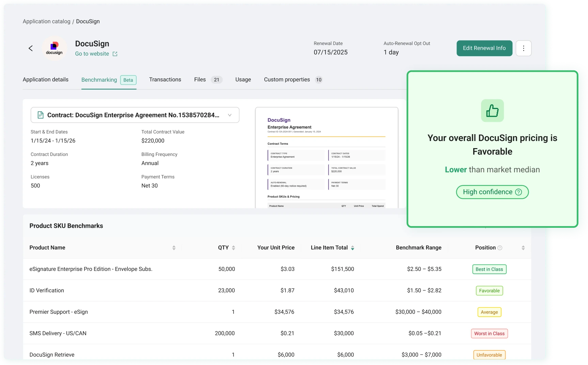Image resolution: width=588 pixels, height=365 pixels.
Task: Select the ID Verification product name
Action: 47,290
